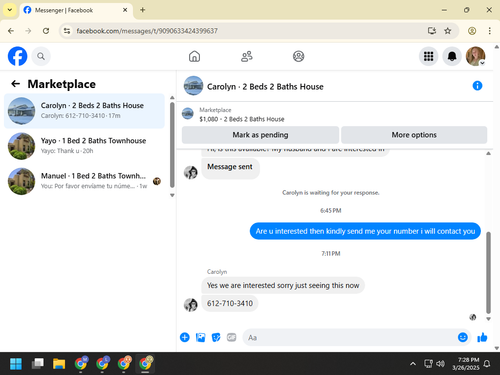The width and height of the screenshot is (500, 375).
Task: Open the Groups icon in top bar
Action: pyautogui.click(x=298, y=56)
